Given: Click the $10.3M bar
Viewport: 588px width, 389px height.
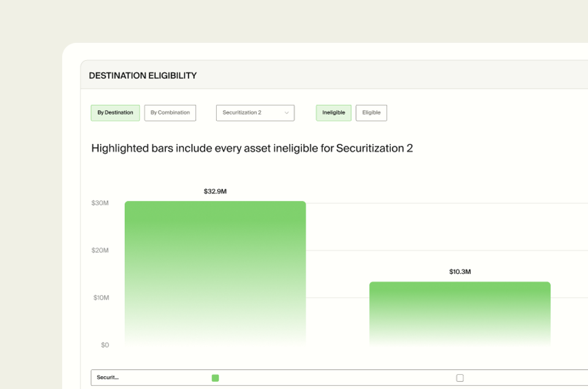Looking at the screenshot, I should (x=460, y=313).
